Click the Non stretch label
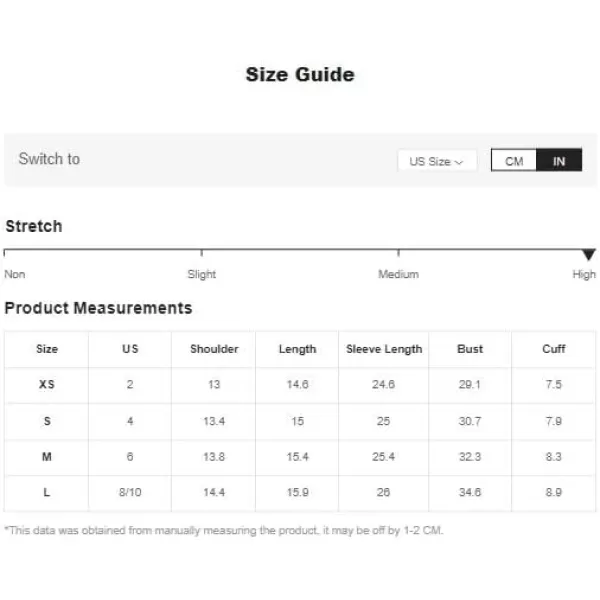 click(x=15, y=274)
